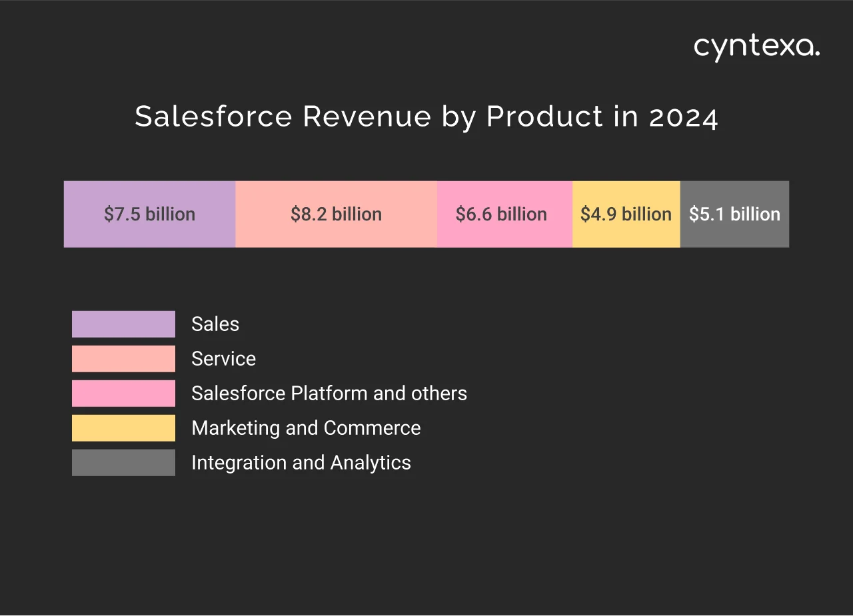The height and width of the screenshot is (616, 853).
Task: Select the Service legend label
Action: tap(223, 358)
